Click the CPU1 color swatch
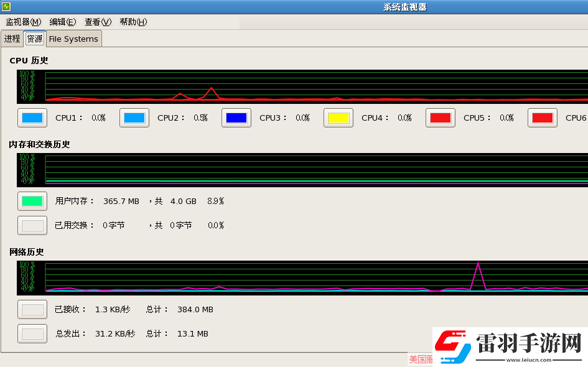Image resolution: width=588 pixels, height=367 pixels. click(x=32, y=118)
